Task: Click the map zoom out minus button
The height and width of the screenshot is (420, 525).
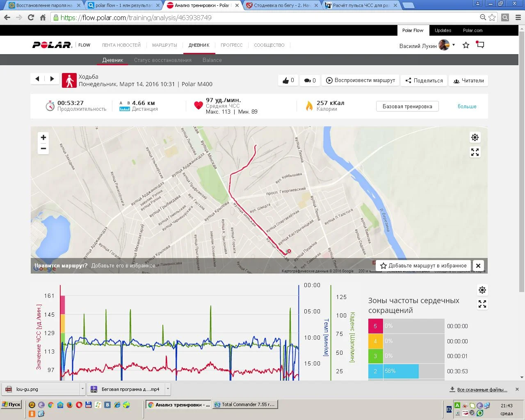Action: click(43, 148)
